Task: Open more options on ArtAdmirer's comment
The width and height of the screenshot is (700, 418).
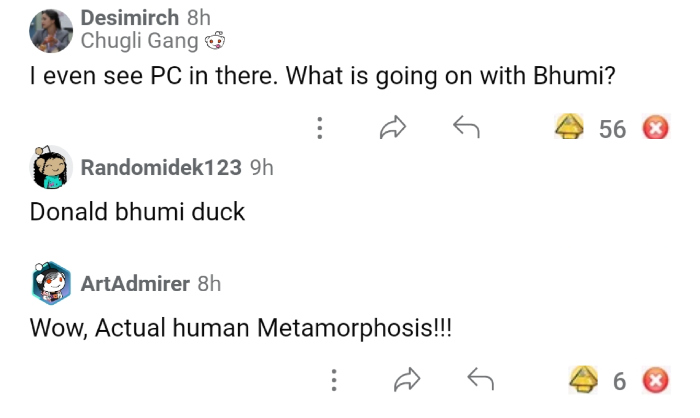Action: pos(333,380)
